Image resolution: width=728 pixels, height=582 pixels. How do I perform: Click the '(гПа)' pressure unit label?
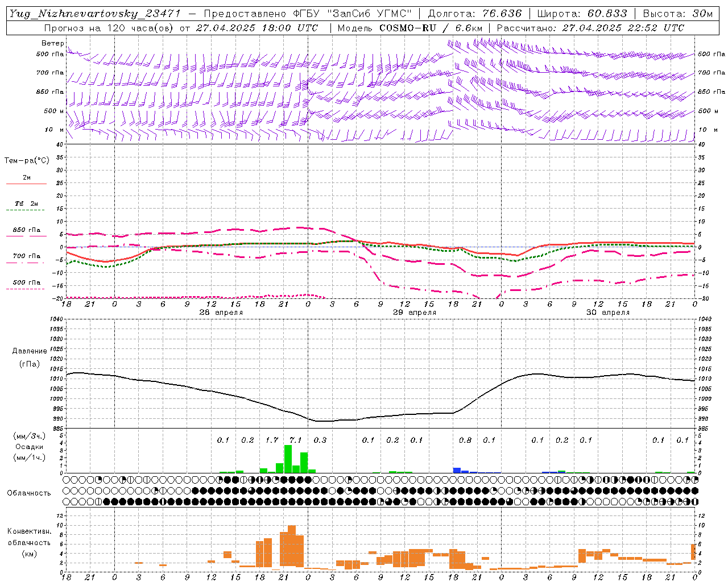[30, 364]
